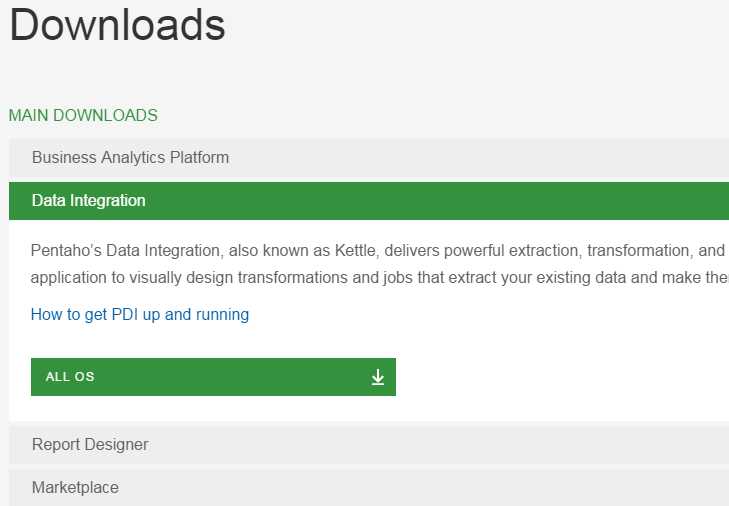The height and width of the screenshot is (506, 729).
Task: Collapse the Data Integration section
Action: click(x=369, y=201)
